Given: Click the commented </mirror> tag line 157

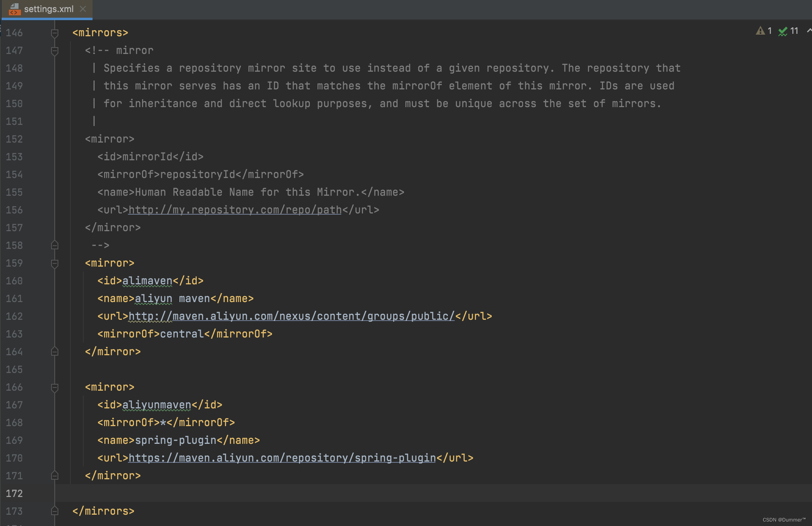Looking at the screenshot, I should coord(113,228).
